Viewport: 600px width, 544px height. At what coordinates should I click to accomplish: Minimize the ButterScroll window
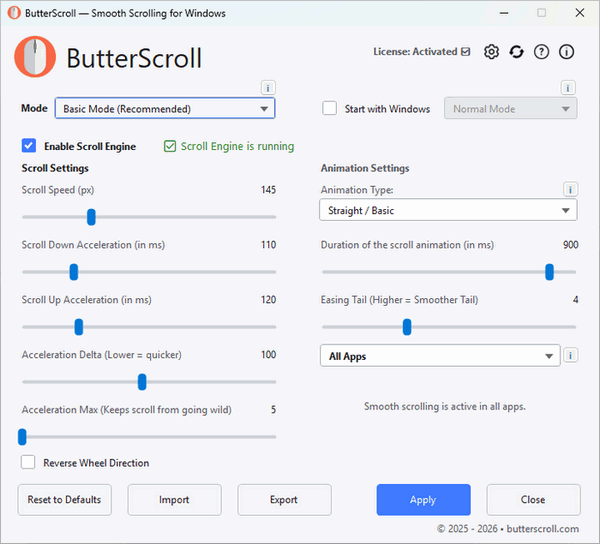click(x=504, y=13)
